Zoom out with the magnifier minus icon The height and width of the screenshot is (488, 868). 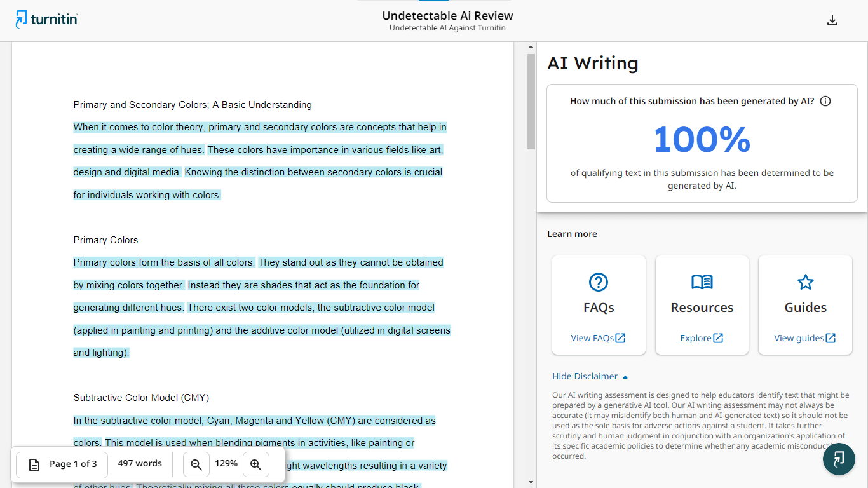(x=196, y=464)
